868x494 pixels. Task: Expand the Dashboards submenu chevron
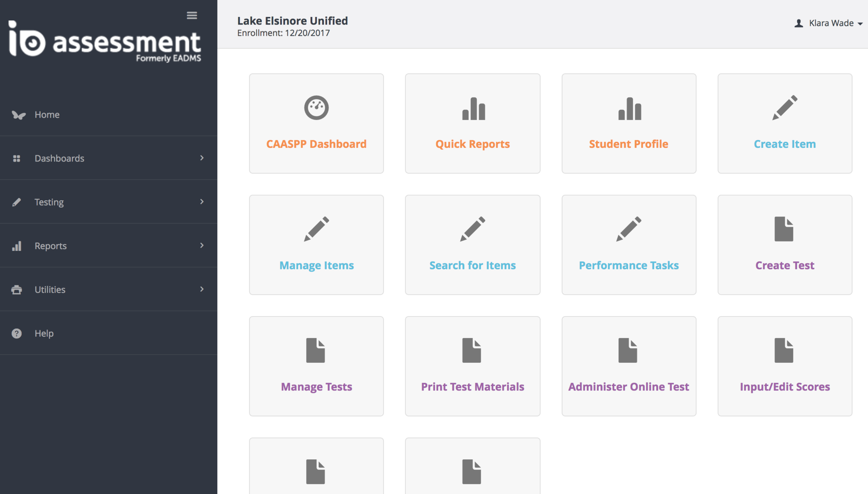[202, 158]
